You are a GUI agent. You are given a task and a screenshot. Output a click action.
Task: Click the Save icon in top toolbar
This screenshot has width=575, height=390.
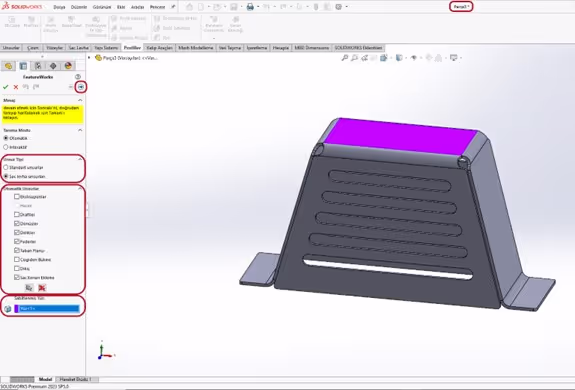[234, 7]
